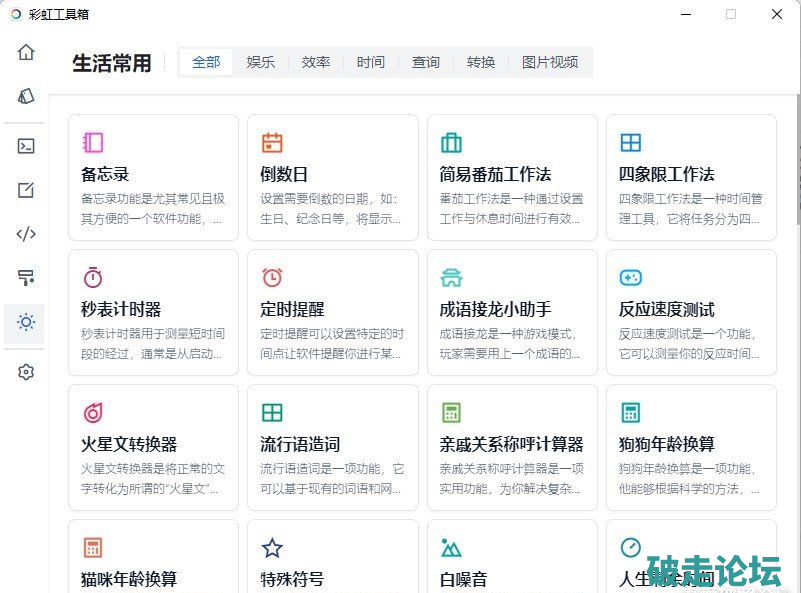Select the 时间 tab
Image resolution: width=801 pixels, height=593 pixels.
[x=370, y=62]
